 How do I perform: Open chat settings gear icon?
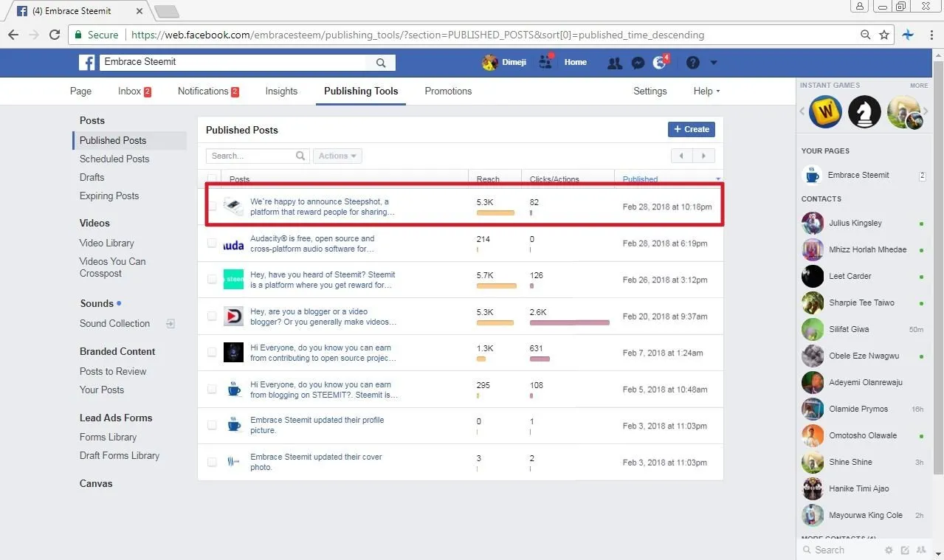pos(889,550)
